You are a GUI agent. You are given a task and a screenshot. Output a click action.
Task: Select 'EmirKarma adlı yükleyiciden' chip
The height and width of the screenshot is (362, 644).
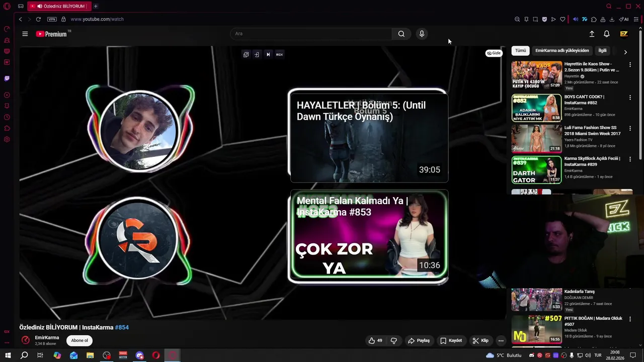562,51
